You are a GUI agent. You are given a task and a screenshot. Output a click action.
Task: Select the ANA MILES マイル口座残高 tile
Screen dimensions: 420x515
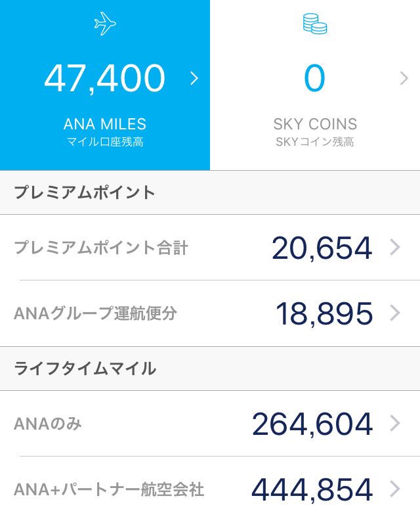[105, 85]
